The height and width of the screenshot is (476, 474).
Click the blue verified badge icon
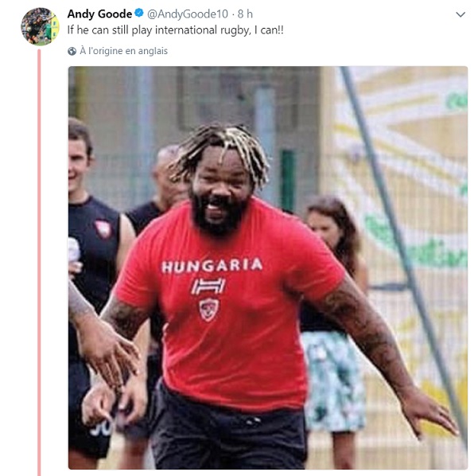(x=139, y=14)
